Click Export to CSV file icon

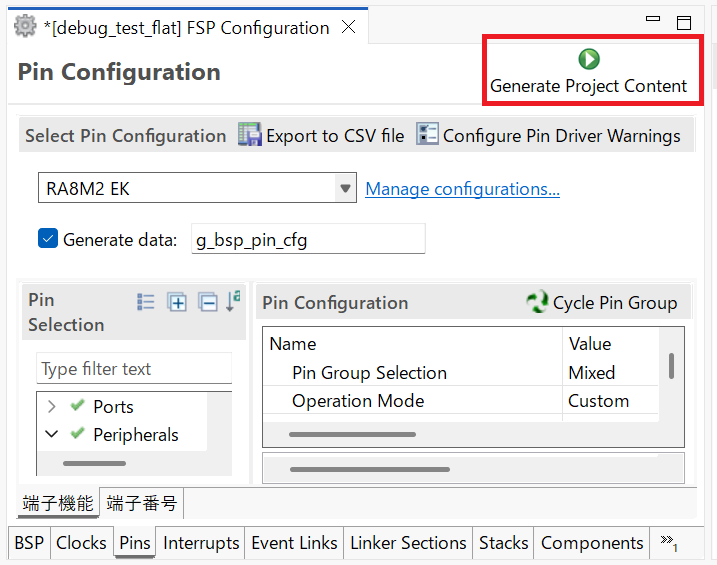[249, 135]
